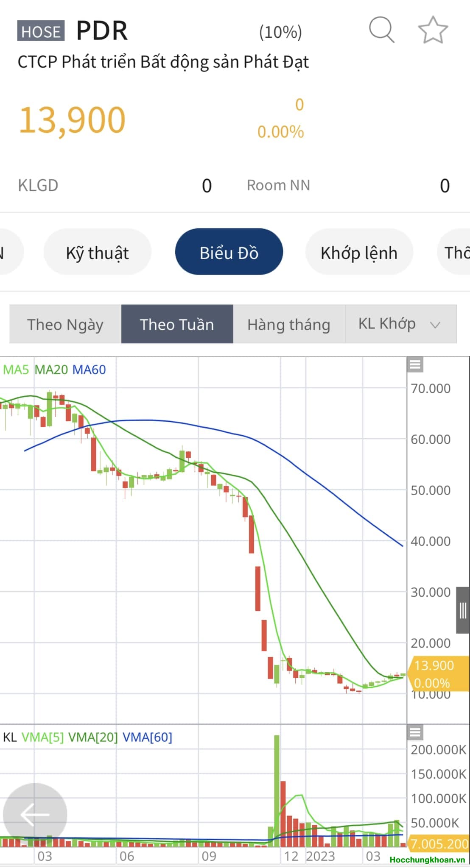This screenshot has width=470, height=868.
Task: Add PDR to favorites with star icon
Action: pos(433,30)
